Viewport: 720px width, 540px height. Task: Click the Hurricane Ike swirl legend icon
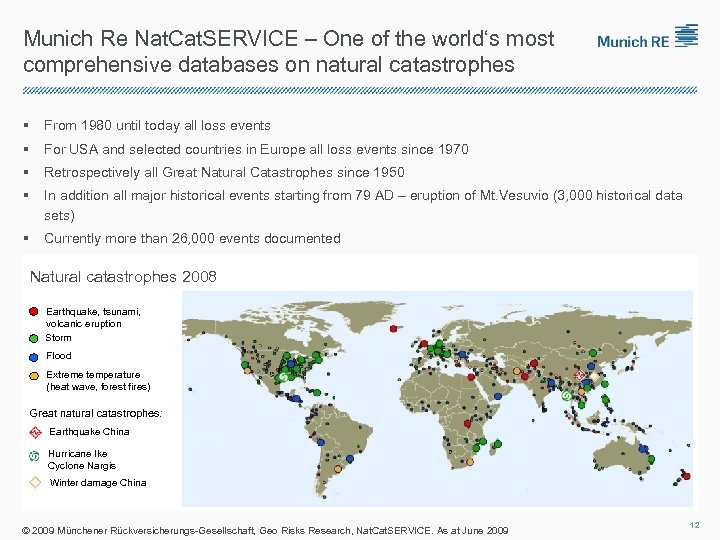point(34,456)
